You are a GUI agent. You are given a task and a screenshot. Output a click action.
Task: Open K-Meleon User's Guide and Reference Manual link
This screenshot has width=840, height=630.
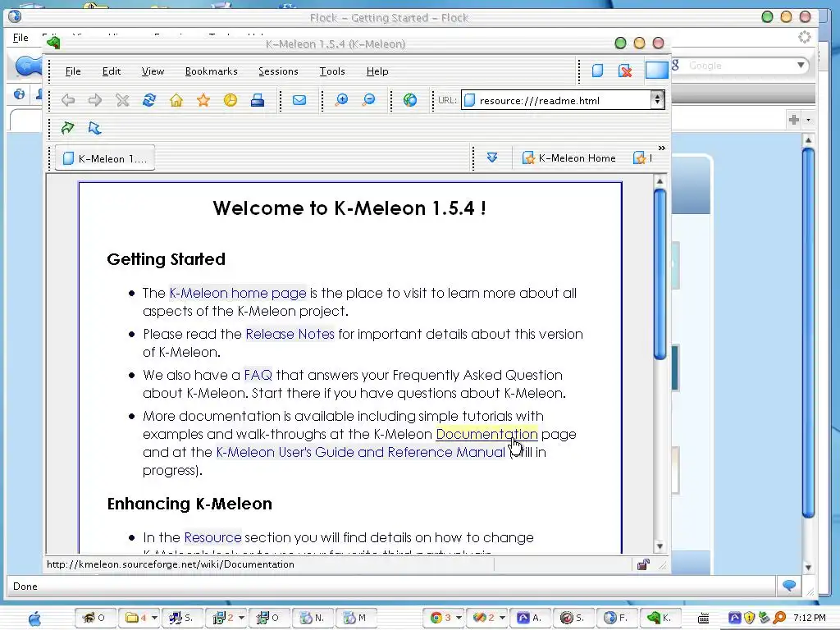pyautogui.click(x=361, y=452)
